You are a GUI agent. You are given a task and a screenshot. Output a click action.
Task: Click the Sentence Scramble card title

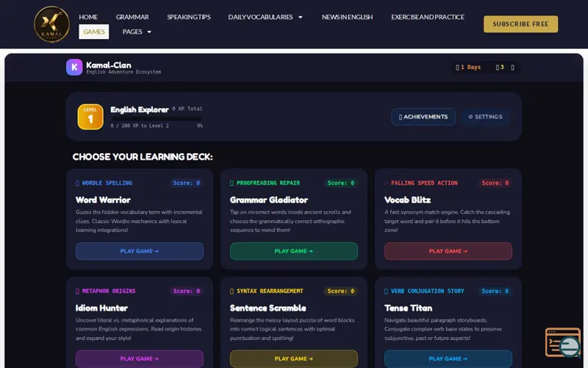(x=268, y=308)
